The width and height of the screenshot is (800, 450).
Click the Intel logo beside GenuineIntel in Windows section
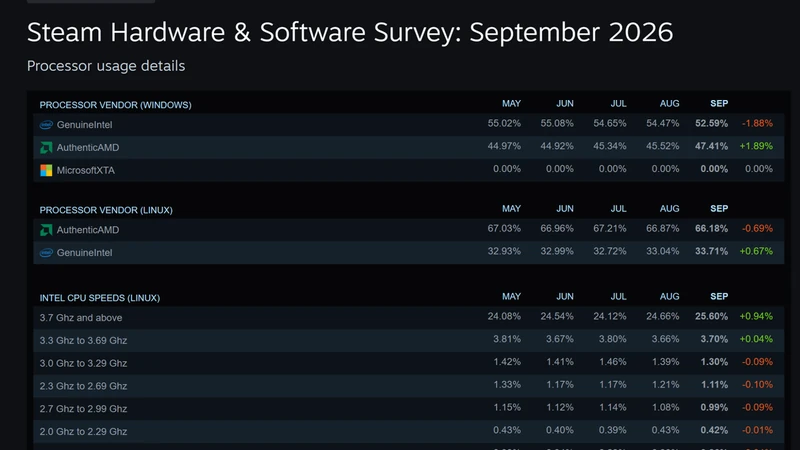pyautogui.click(x=46, y=124)
